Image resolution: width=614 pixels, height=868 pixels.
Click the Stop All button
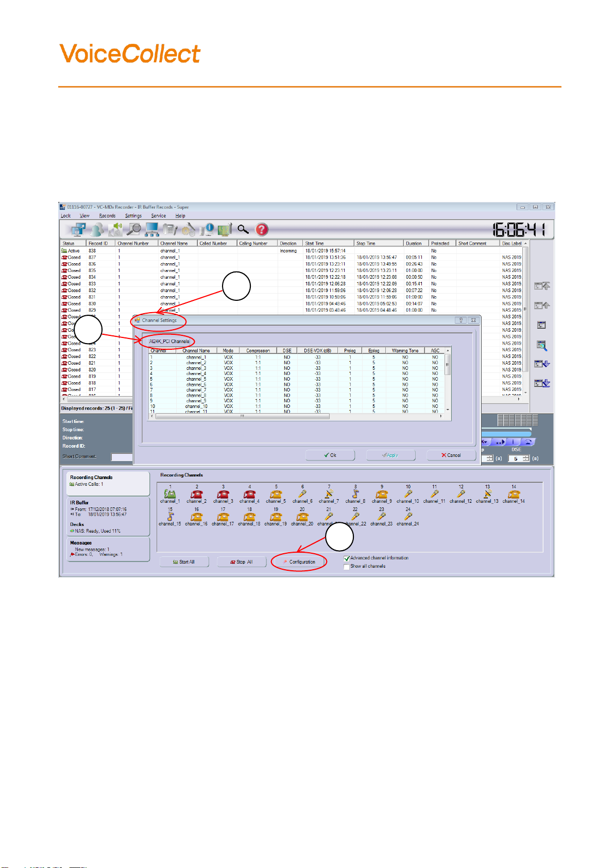click(x=242, y=562)
